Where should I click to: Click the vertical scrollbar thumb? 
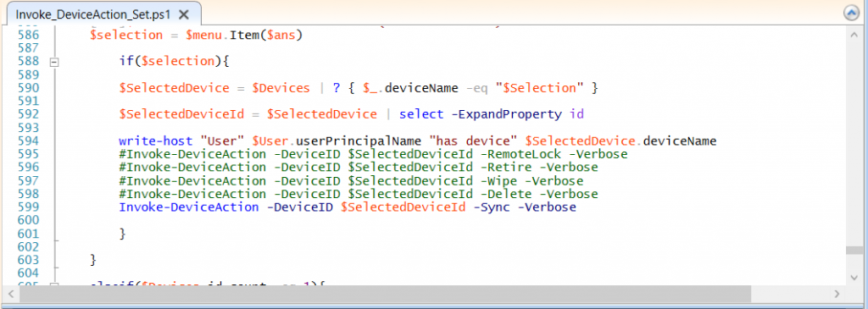pyautogui.click(x=854, y=250)
